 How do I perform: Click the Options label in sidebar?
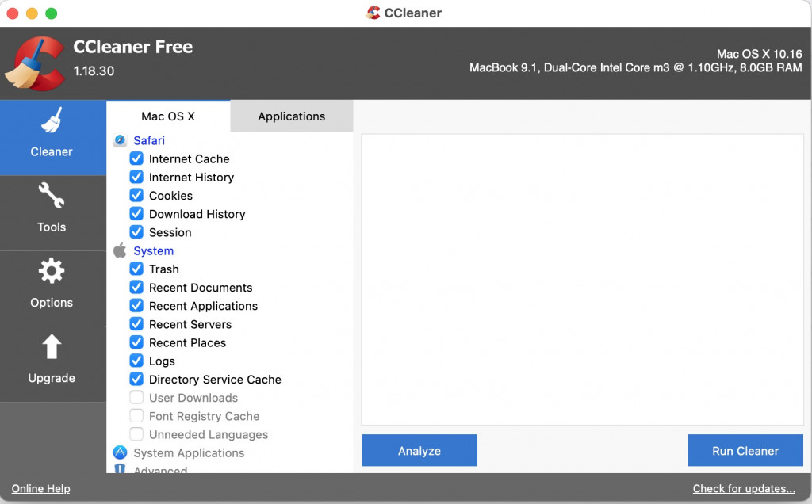(x=52, y=303)
